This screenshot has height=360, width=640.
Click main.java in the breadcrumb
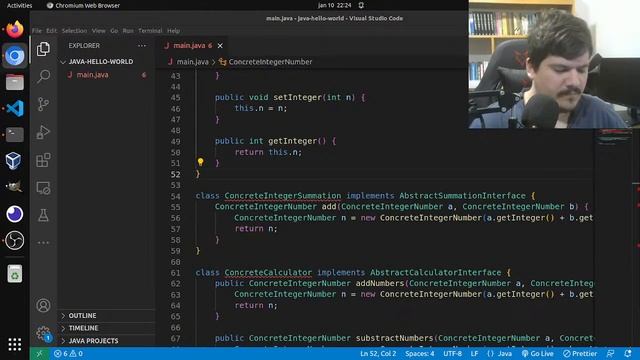(193, 62)
